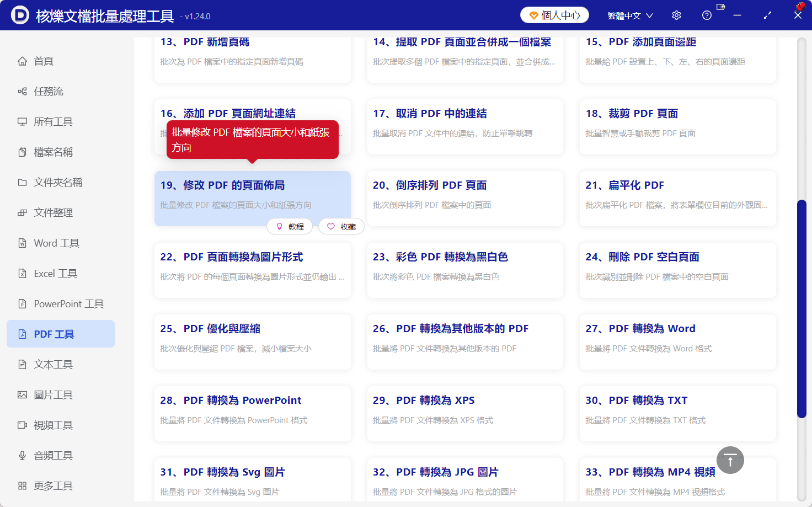Select 文件夾名稱 in sidebar
The width and height of the screenshot is (812, 507).
[x=61, y=183]
